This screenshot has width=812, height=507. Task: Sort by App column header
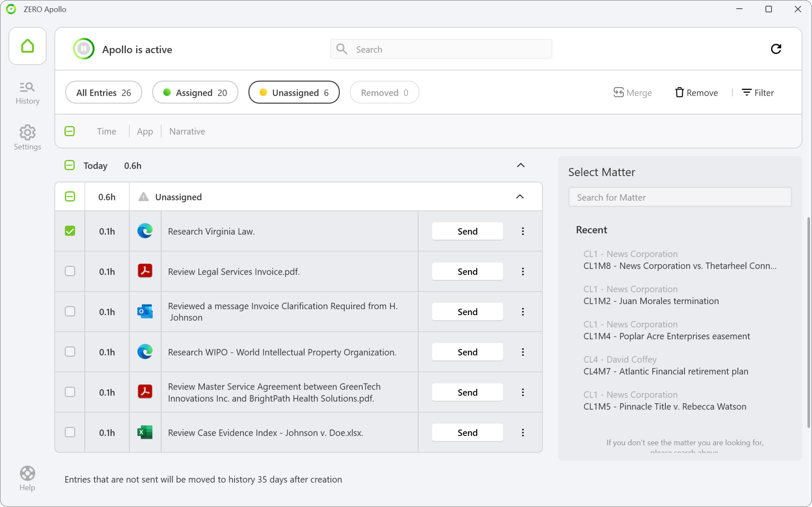[144, 131]
